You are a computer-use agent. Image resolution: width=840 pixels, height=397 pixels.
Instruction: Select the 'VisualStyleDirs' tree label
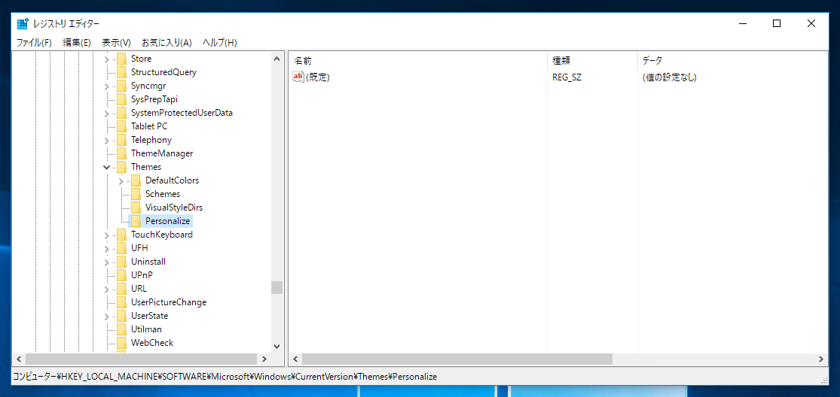pyautogui.click(x=174, y=207)
